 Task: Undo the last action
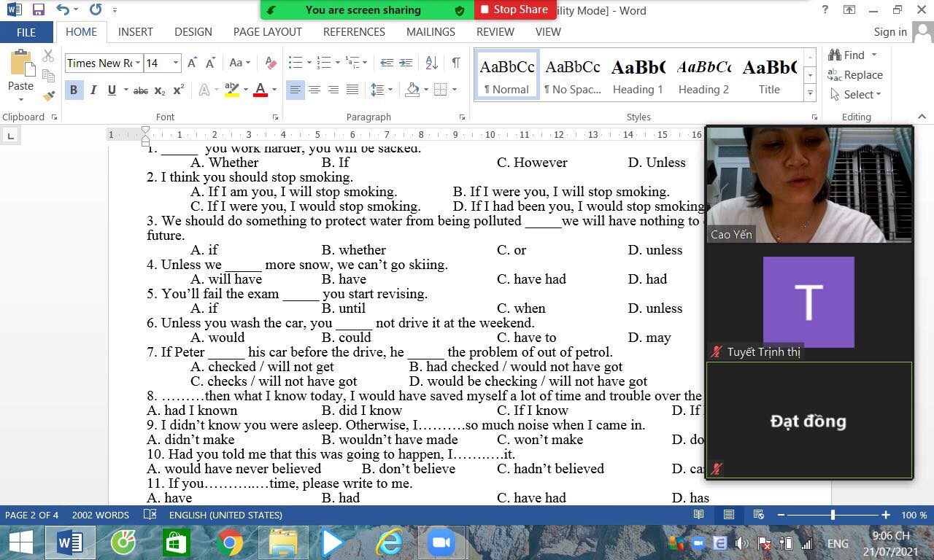pyautogui.click(x=63, y=9)
